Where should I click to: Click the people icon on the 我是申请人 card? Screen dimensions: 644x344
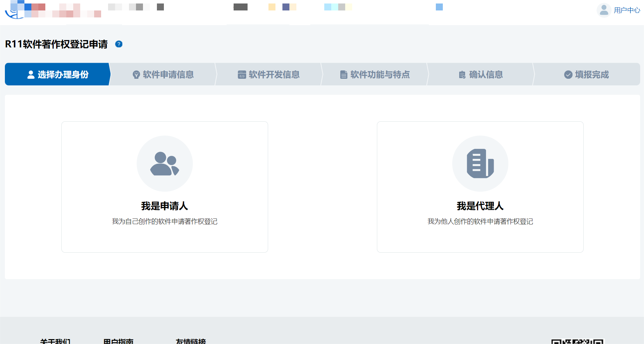165,163
